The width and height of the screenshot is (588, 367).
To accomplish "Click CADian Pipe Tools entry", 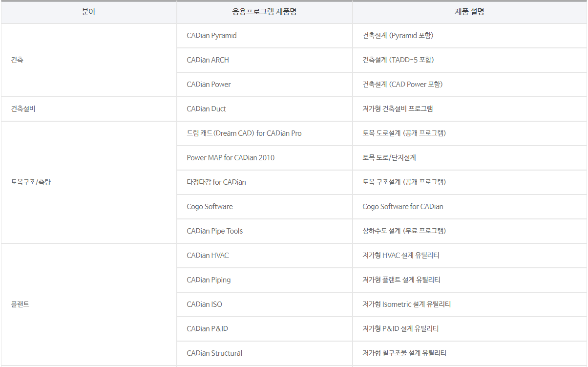I will tap(214, 231).
